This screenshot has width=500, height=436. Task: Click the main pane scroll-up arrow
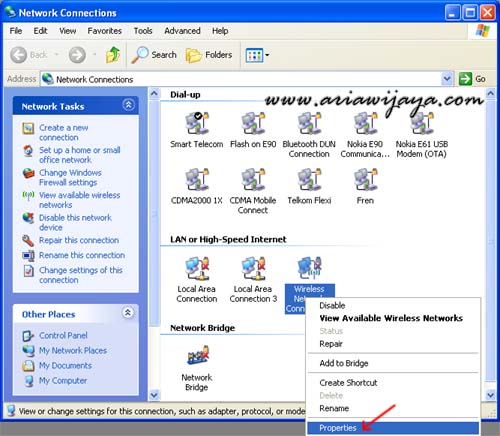point(490,93)
